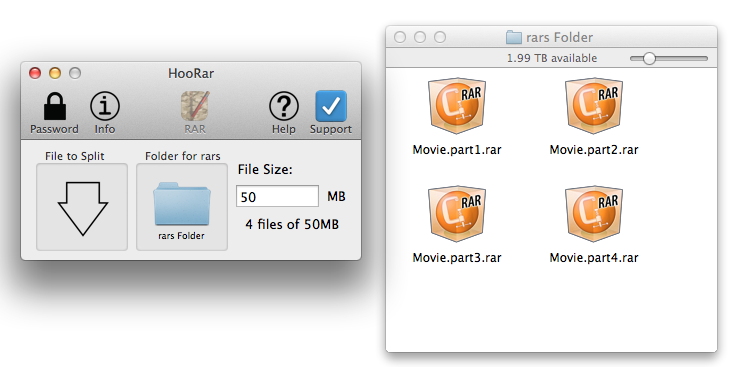Select Movie.part4.rar file icon
738x367 pixels.
[594, 214]
